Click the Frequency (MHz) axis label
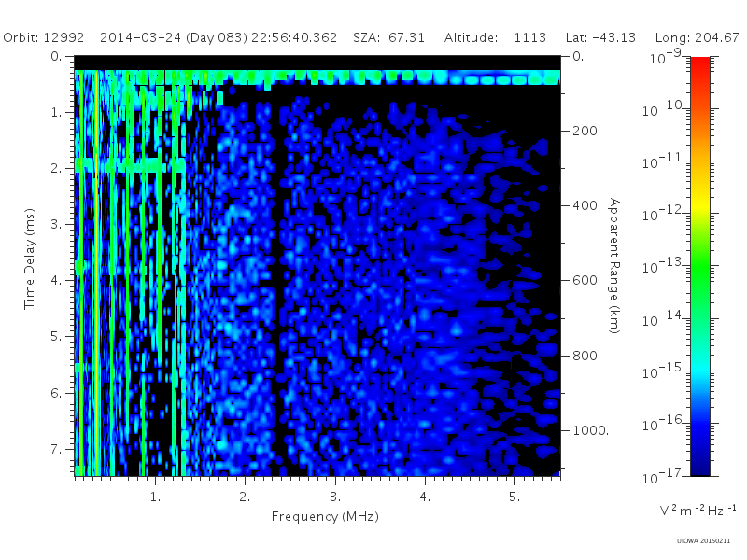The image size is (747, 560). point(325,517)
